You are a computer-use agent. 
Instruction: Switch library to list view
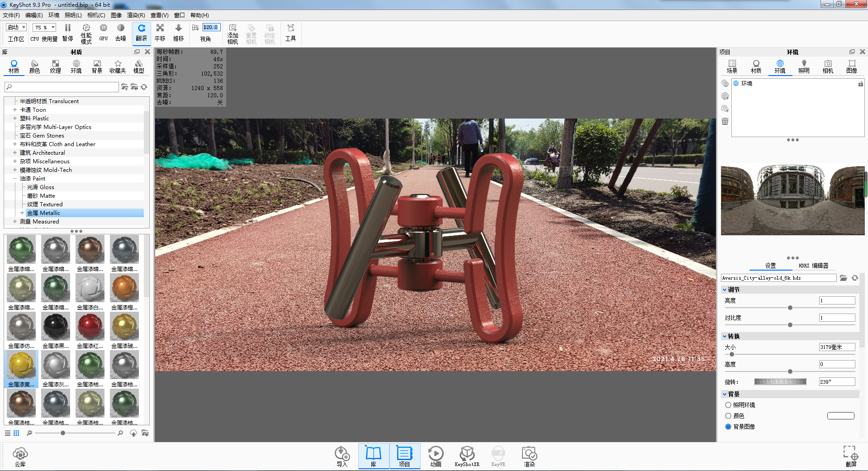[8, 433]
